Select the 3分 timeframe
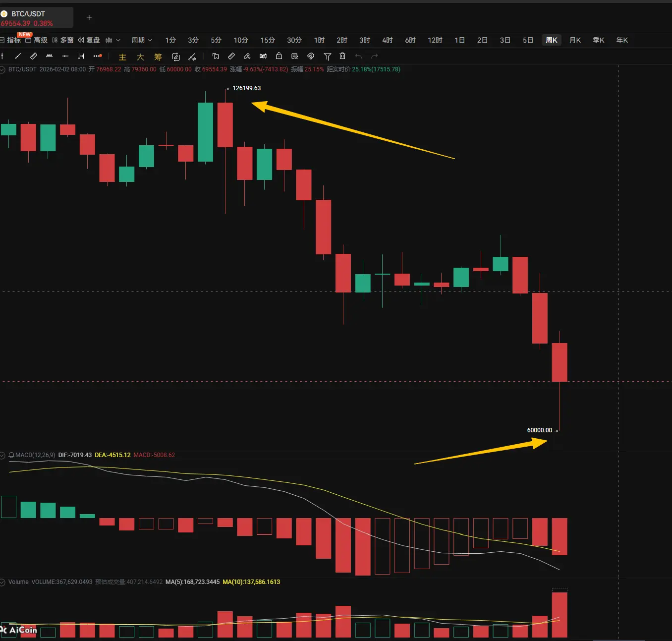The image size is (672, 641). [193, 40]
